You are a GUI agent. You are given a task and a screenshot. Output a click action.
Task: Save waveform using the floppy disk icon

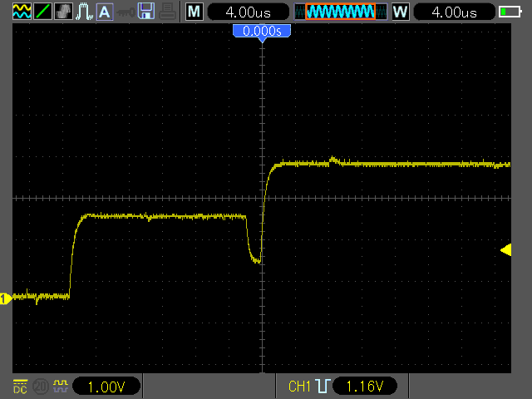click(146, 11)
